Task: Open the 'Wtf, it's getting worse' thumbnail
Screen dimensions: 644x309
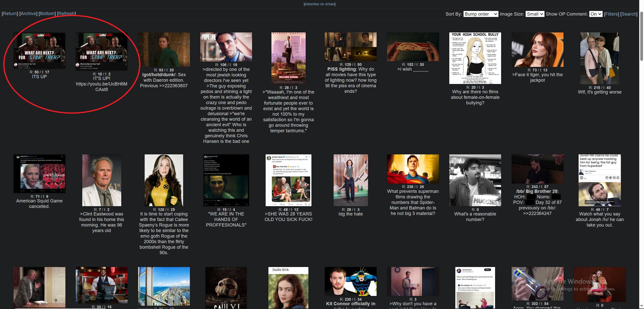Action: [x=600, y=58]
